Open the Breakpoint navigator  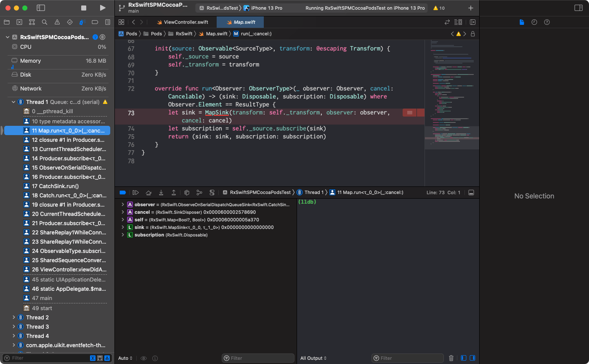(95, 22)
